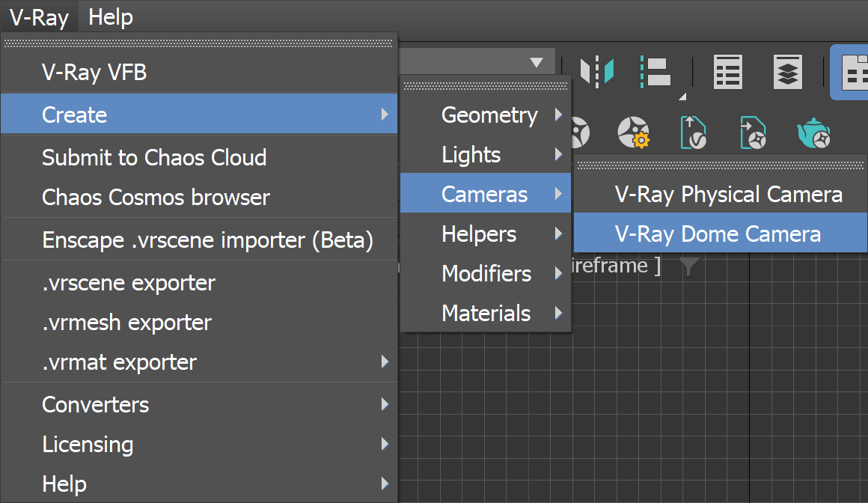Expand the Helpers submenu

(x=486, y=234)
